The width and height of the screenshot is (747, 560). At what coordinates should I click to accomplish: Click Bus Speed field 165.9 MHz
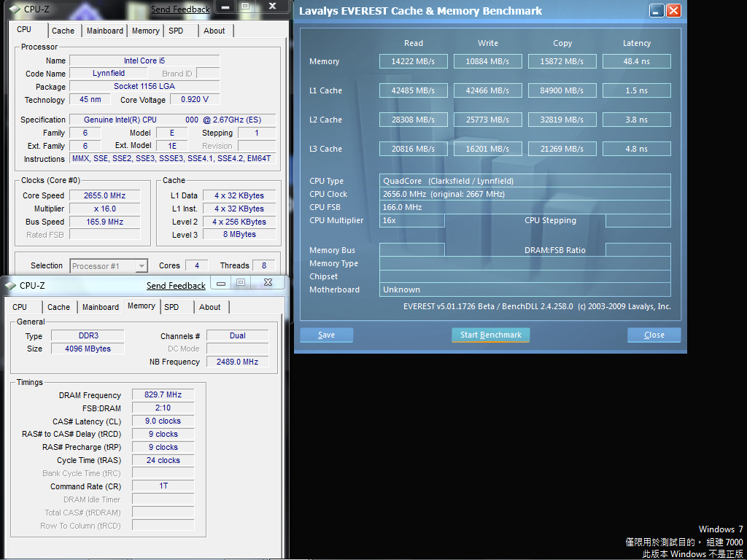pos(105,222)
